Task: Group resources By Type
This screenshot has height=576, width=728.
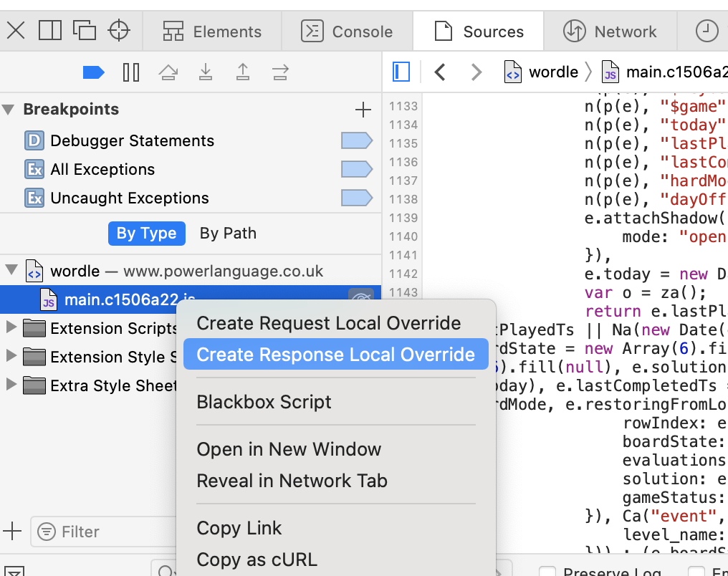Action: tap(147, 234)
